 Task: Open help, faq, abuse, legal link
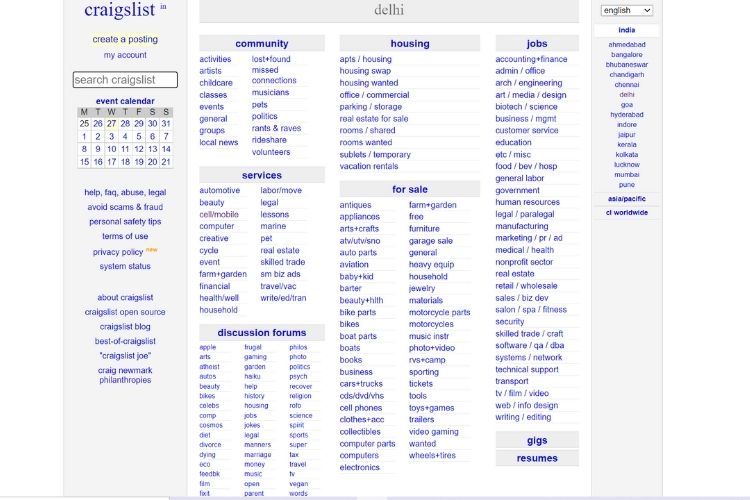point(125,192)
